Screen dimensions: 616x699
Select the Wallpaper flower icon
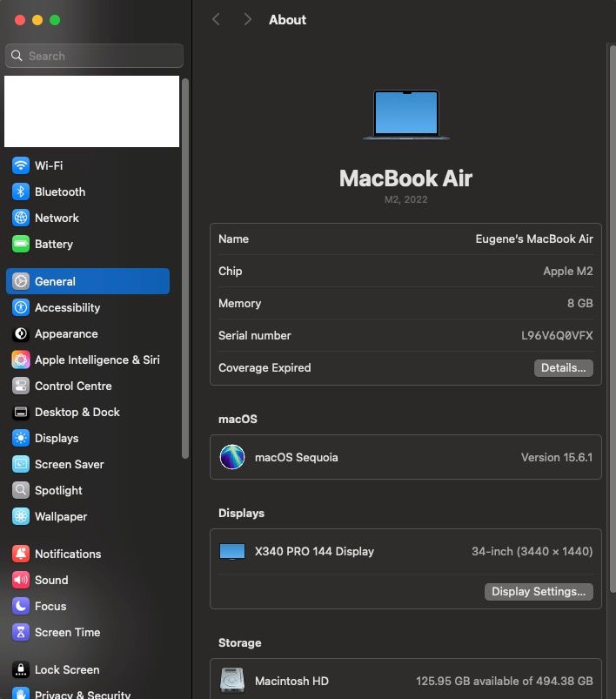tap(21, 516)
